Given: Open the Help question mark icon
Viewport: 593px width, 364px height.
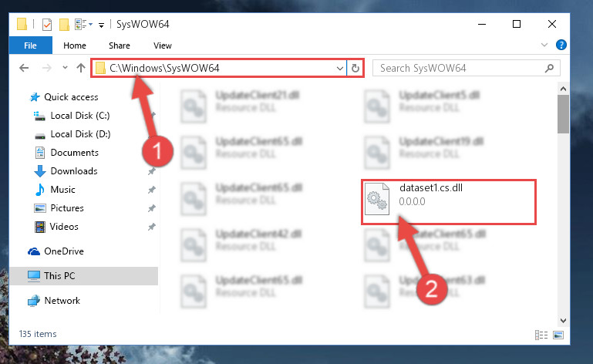Looking at the screenshot, I should pos(561,45).
